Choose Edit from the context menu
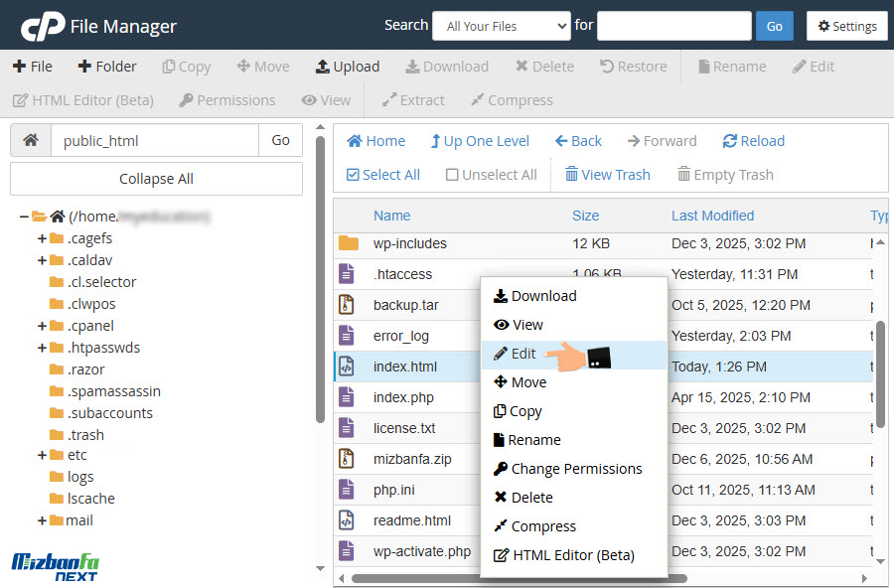The width and height of the screenshot is (894, 588). tap(522, 354)
